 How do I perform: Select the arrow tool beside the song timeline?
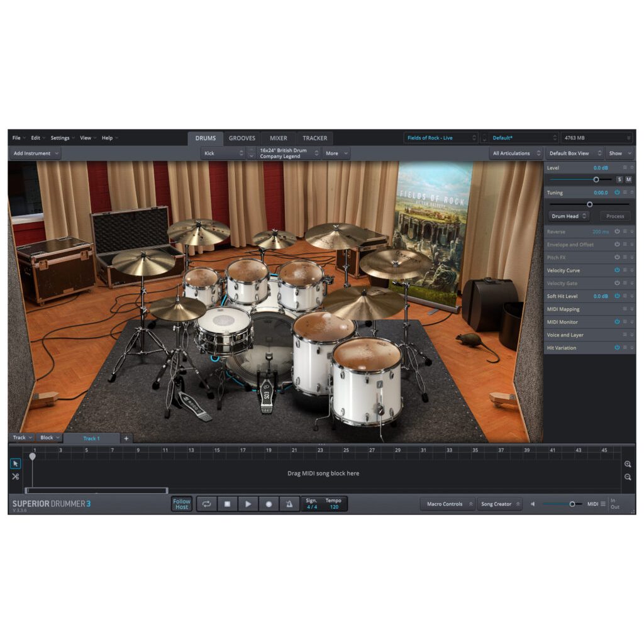pyautogui.click(x=15, y=464)
